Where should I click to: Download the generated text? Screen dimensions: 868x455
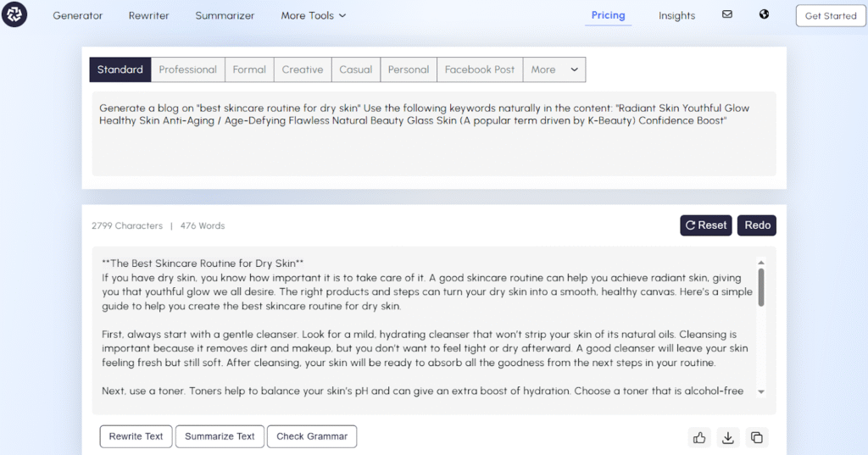[x=727, y=437]
